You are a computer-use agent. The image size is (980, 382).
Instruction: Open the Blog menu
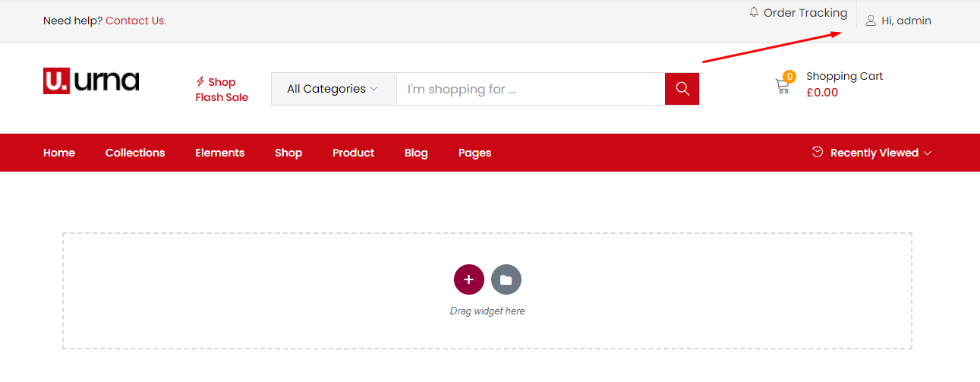[416, 153]
